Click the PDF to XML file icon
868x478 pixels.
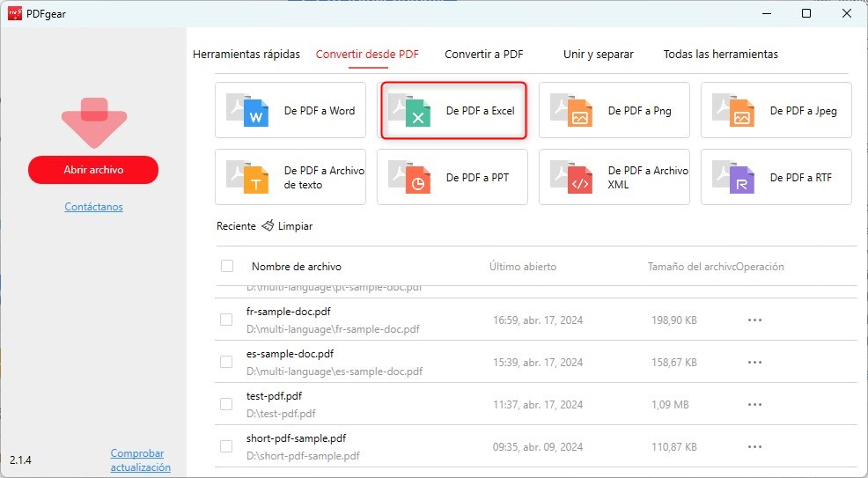(x=571, y=177)
